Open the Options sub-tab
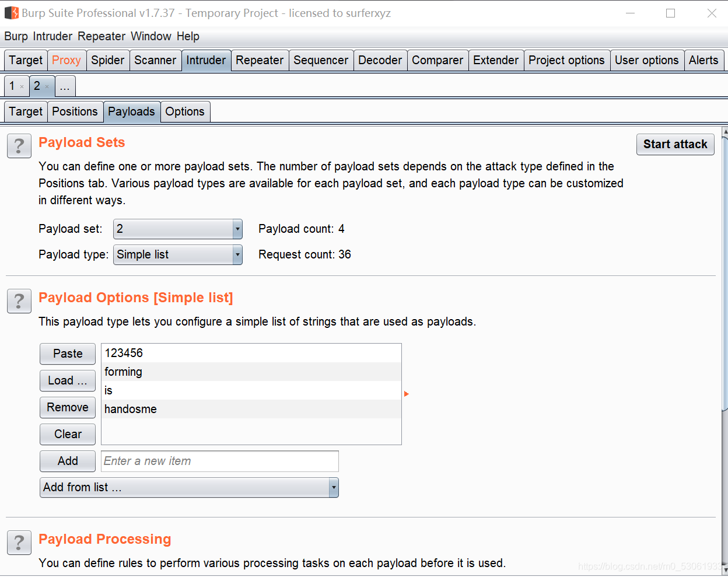728x577 pixels. point(185,111)
